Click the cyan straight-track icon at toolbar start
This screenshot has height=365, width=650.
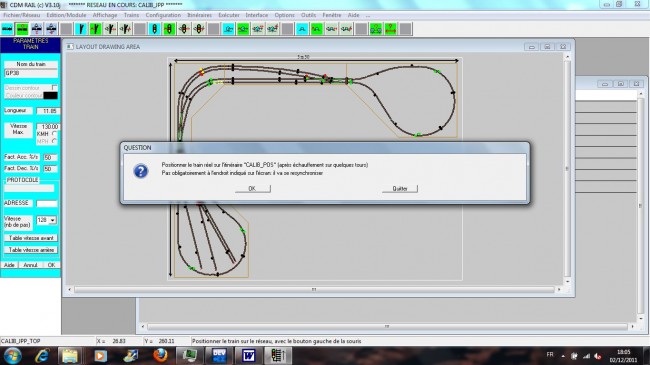click(7, 29)
